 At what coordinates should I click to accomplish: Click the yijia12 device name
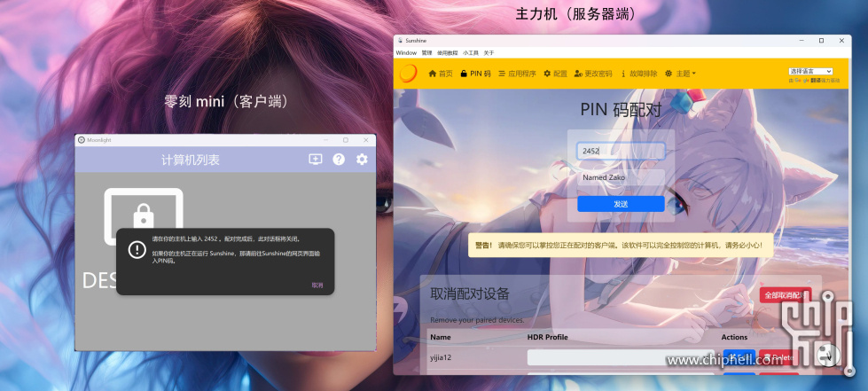coord(441,358)
